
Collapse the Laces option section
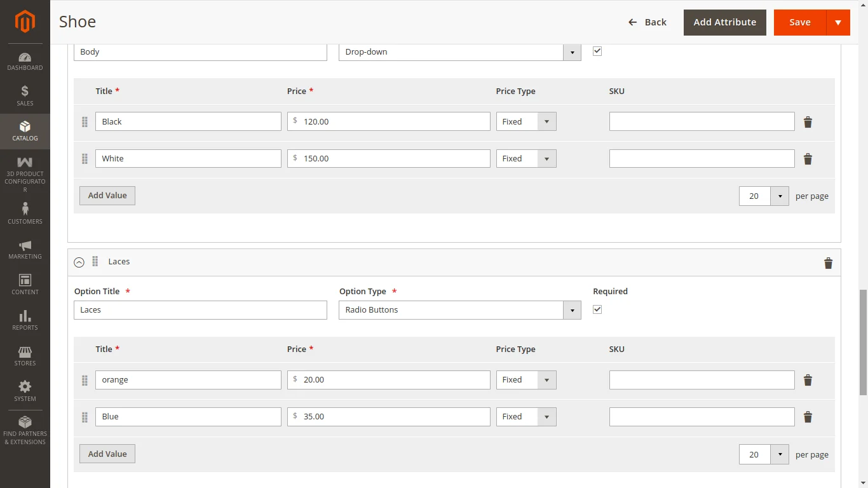[79, 262]
